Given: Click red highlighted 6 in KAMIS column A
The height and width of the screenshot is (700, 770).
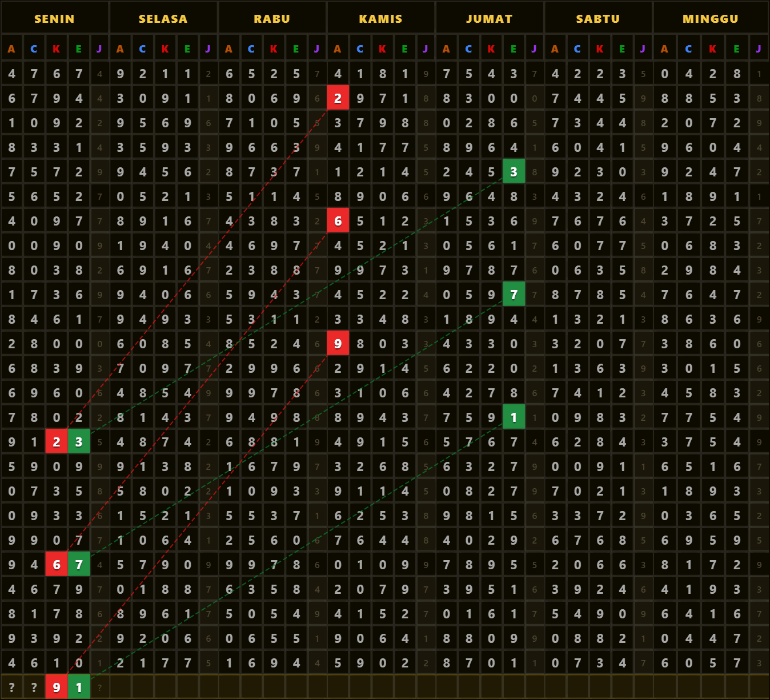Looking at the screenshot, I should [338, 221].
